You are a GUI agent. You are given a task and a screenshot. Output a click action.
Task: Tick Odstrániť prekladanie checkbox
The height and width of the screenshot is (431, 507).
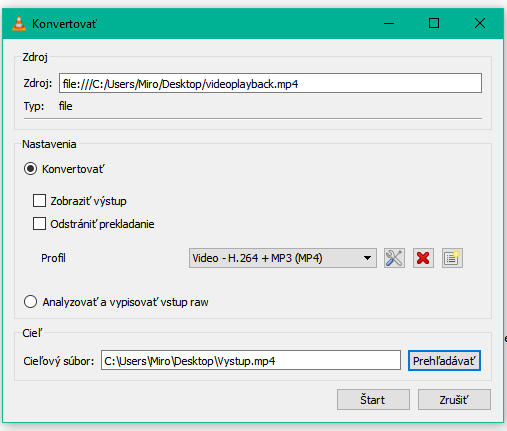pos(39,224)
